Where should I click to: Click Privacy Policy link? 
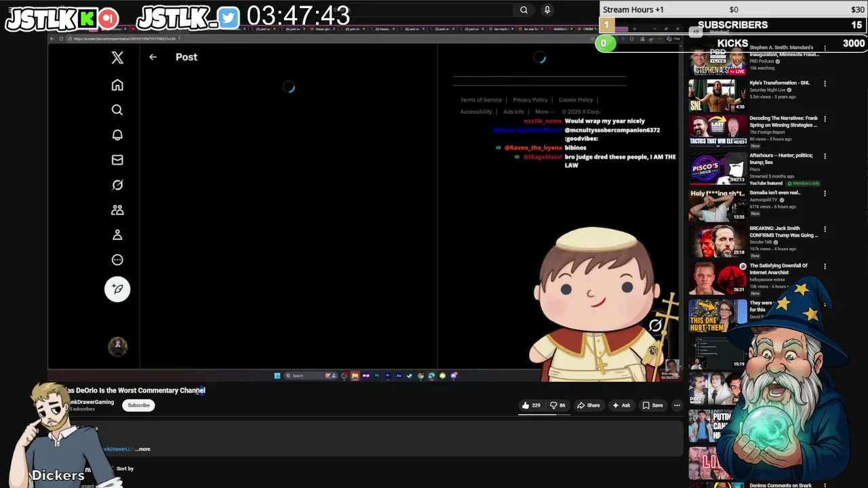530,100
